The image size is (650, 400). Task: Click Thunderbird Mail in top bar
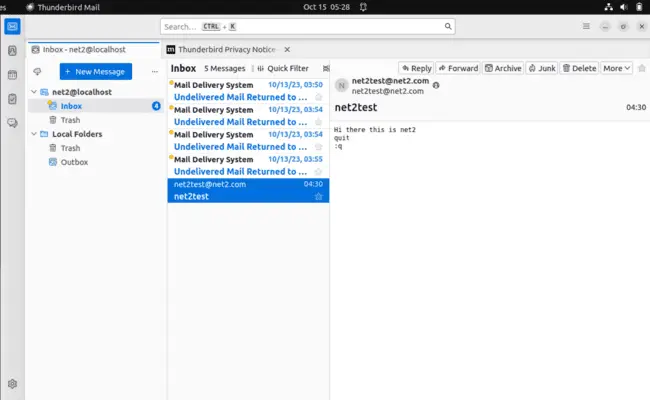[63, 7]
